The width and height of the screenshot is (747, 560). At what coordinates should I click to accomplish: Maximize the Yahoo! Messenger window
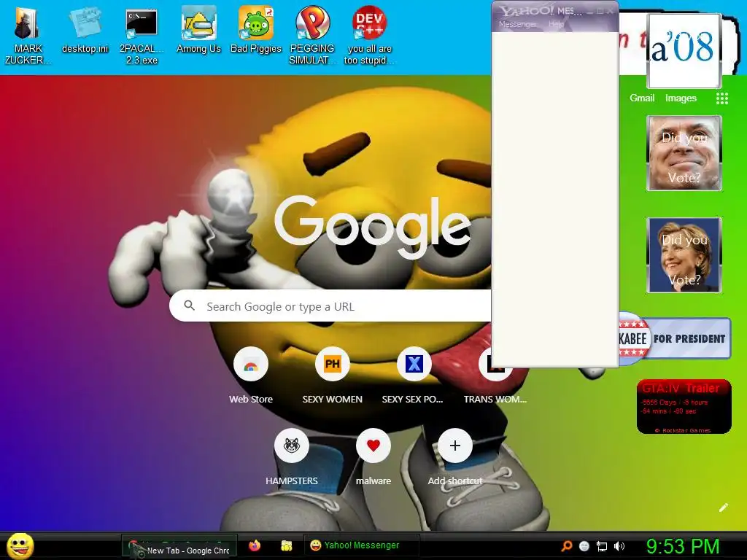[x=600, y=11]
